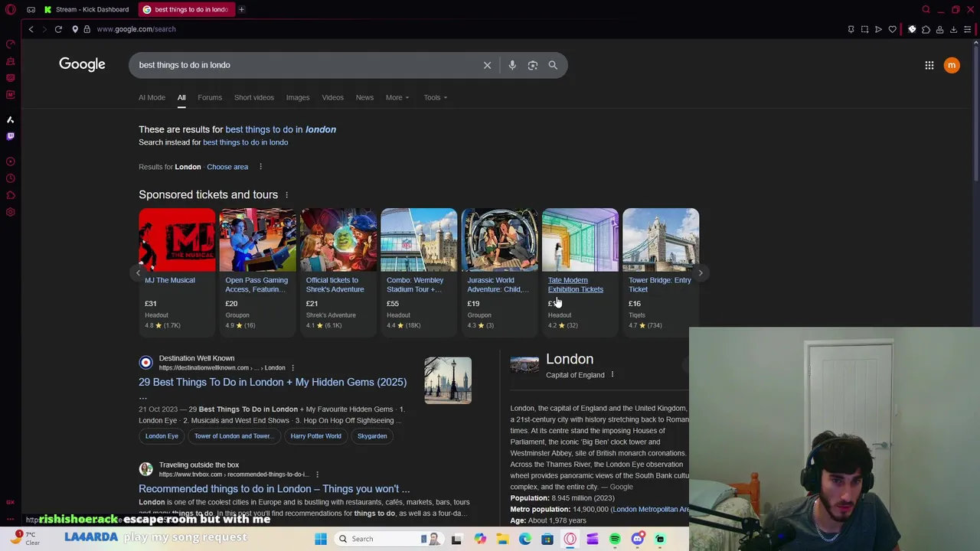This screenshot has height=551, width=980.
Task: Open Tate Modern Exhibition Tickets link
Action: point(575,285)
